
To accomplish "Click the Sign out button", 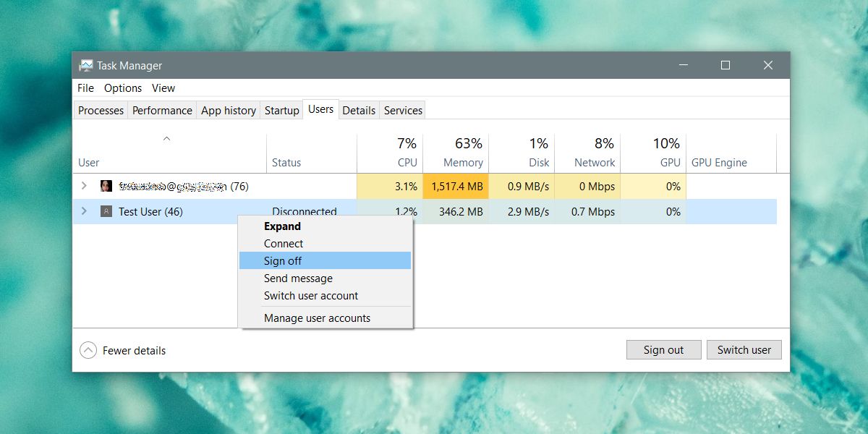I will point(663,349).
